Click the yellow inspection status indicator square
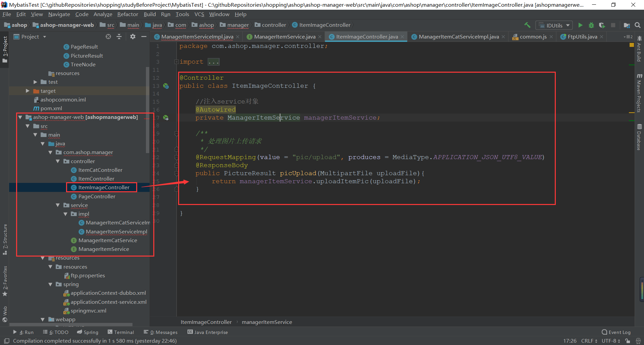This screenshot has height=345, width=644. [632, 45]
